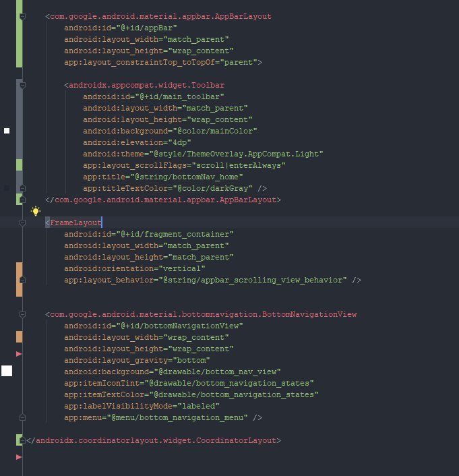459x476 pixels.
Task: Click the bottom_nav_view drawable preview in the gutter
Action: tap(7, 371)
